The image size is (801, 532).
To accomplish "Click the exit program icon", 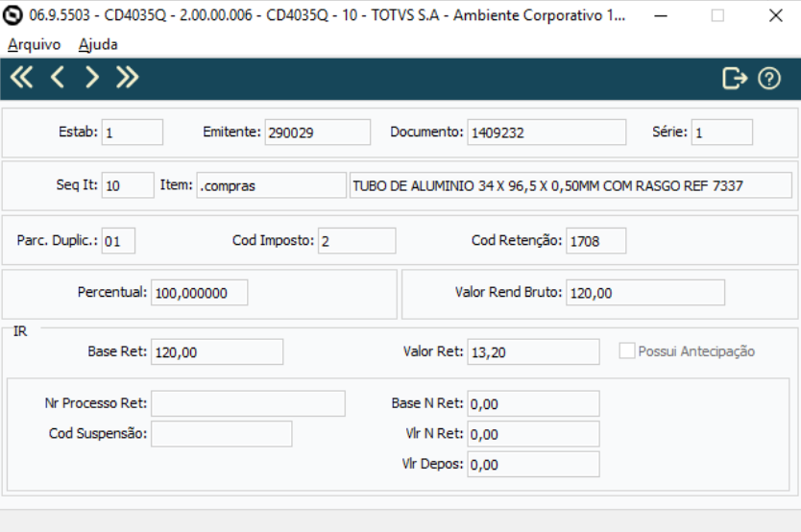I will pyautogui.click(x=735, y=79).
